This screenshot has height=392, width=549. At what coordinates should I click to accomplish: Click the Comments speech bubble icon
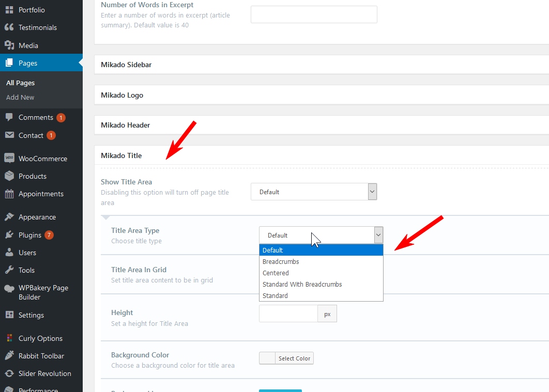(9, 117)
